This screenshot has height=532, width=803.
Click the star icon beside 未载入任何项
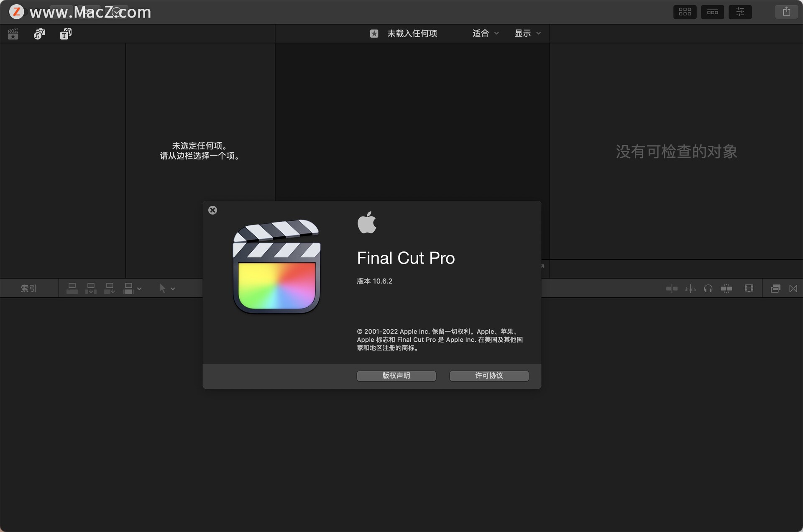tap(374, 33)
